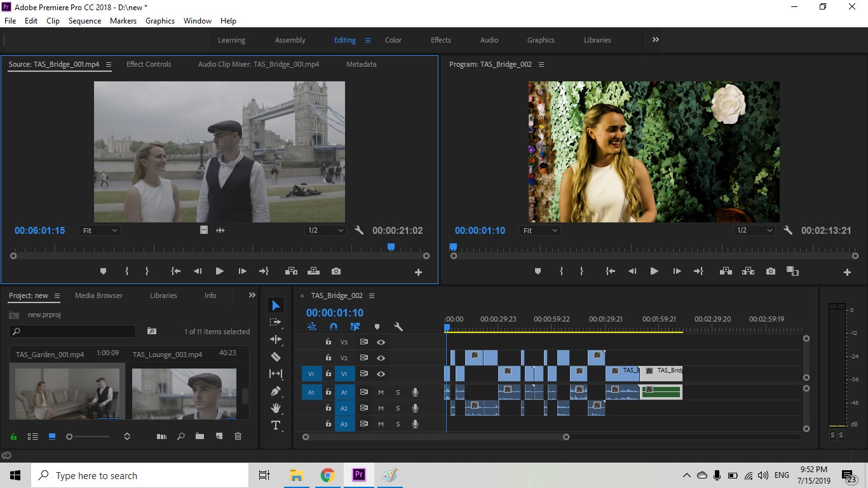Select the Pen tool
The width and height of the screenshot is (868, 488).
[276, 391]
